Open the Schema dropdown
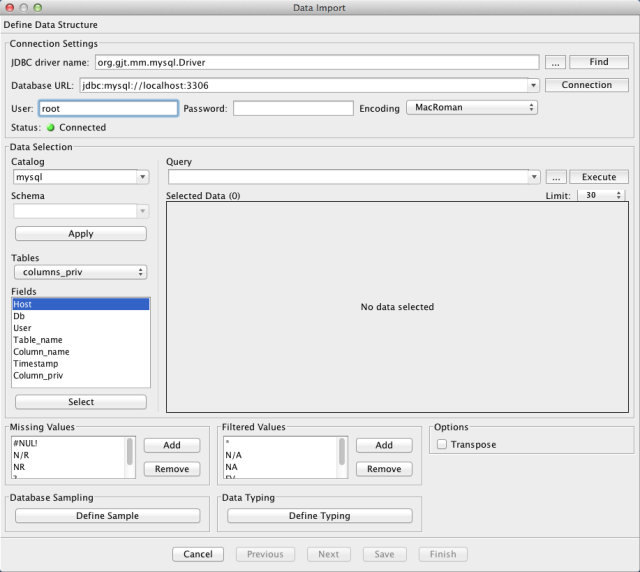Screen dimensions: 640x572 point(142,211)
